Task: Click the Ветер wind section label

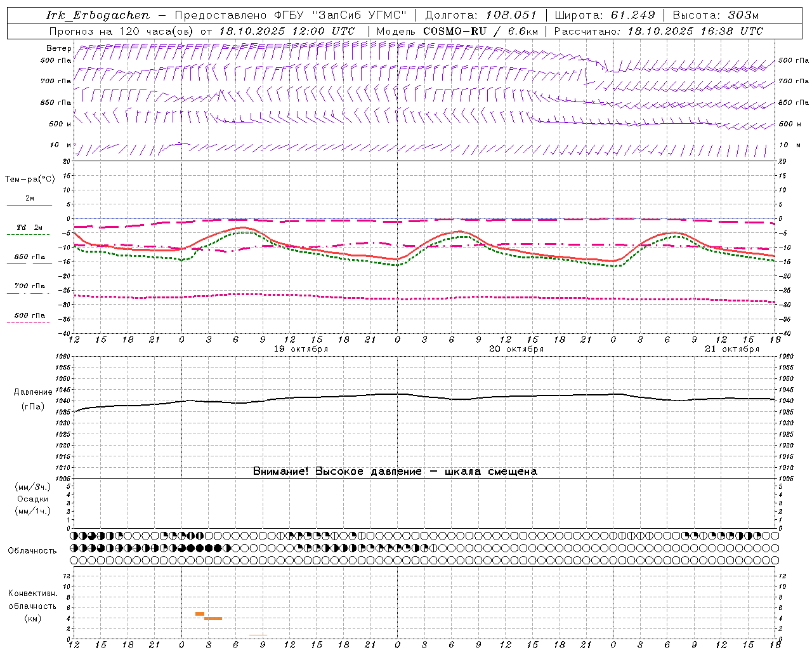Action: [x=58, y=48]
